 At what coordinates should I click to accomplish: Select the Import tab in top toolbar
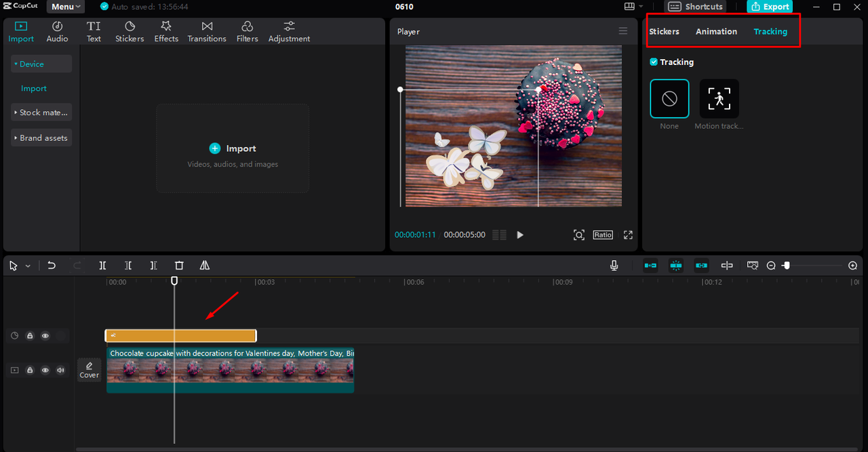tap(21, 32)
